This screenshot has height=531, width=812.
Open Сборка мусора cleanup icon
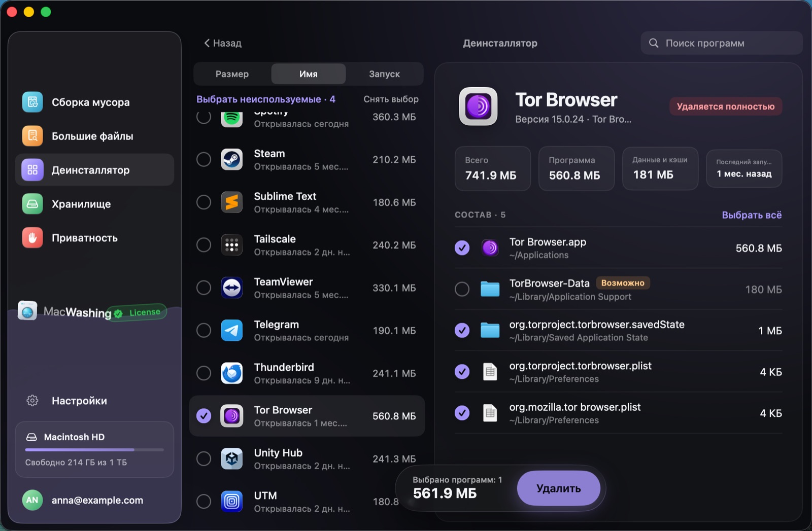32,102
